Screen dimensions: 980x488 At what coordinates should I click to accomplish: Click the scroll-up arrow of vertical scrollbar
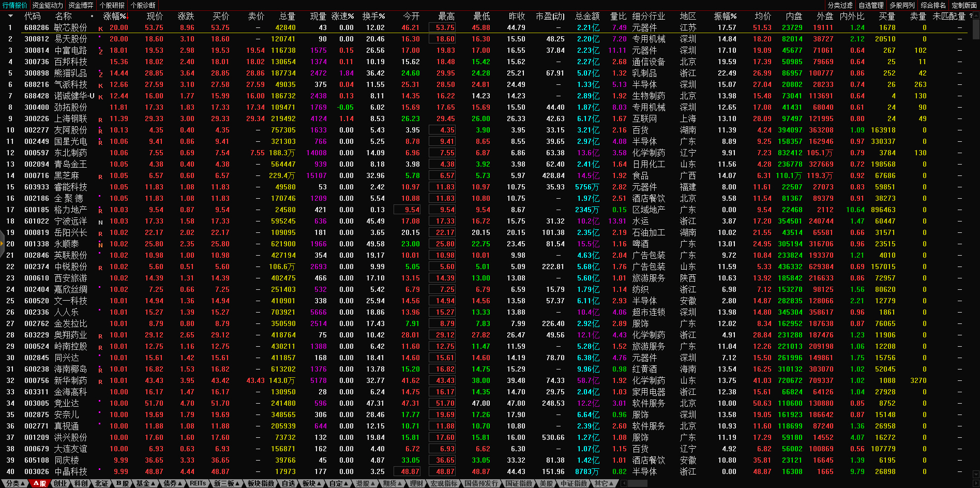(976, 15)
